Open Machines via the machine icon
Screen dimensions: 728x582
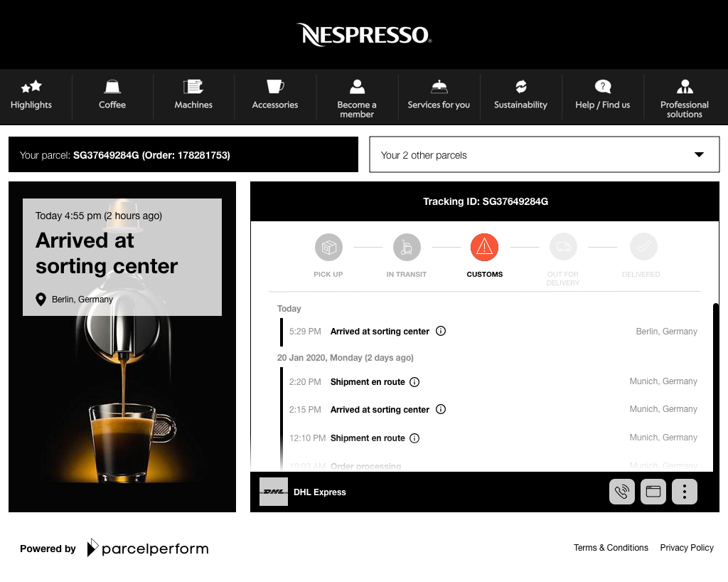193,86
